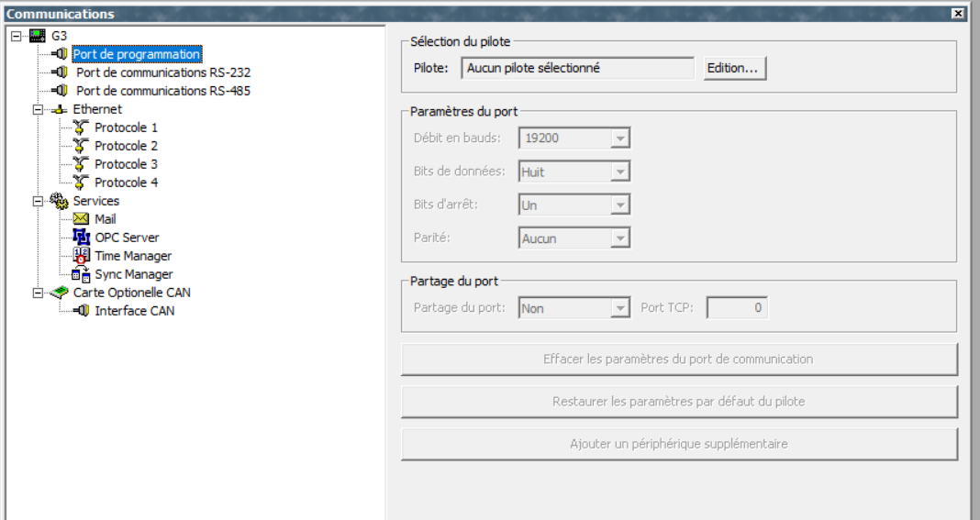
Task: Click the RS-485 communications port icon
Action: (x=61, y=91)
